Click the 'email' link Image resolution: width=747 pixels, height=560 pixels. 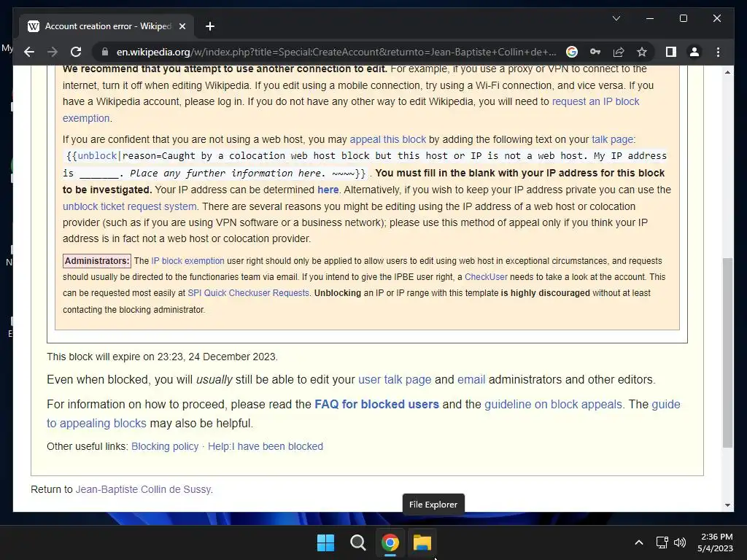pos(471,379)
